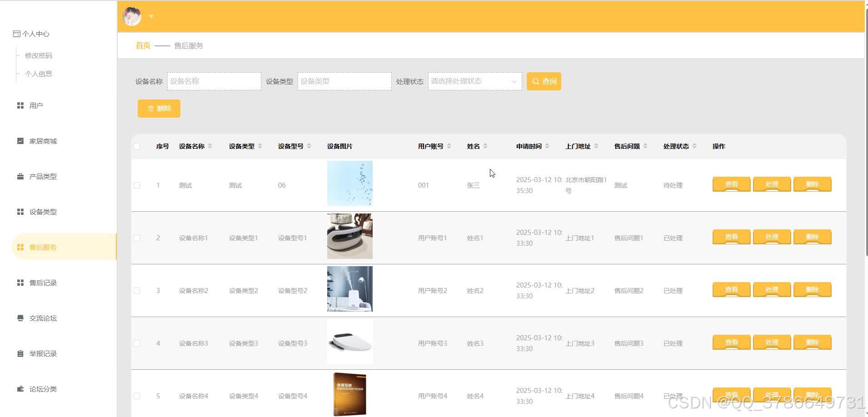
Task: Check the checkbox for row 测试
Action: pos(137,185)
